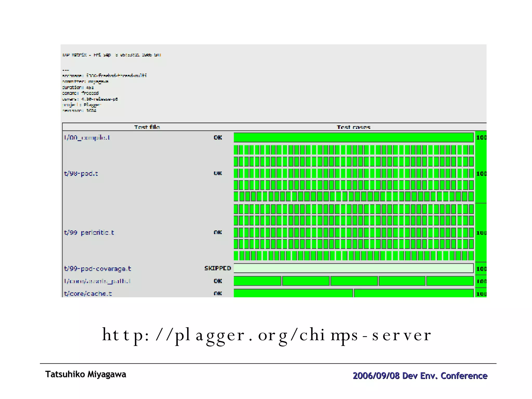Click the 100 percent cell for t/00_compile.t

(x=481, y=138)
